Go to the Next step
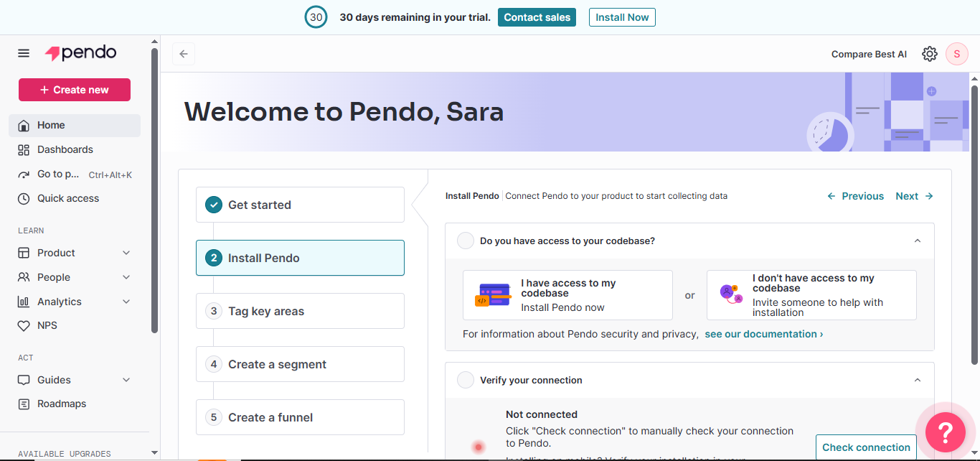Screen dimensions: 980x461 coord(915,196)
